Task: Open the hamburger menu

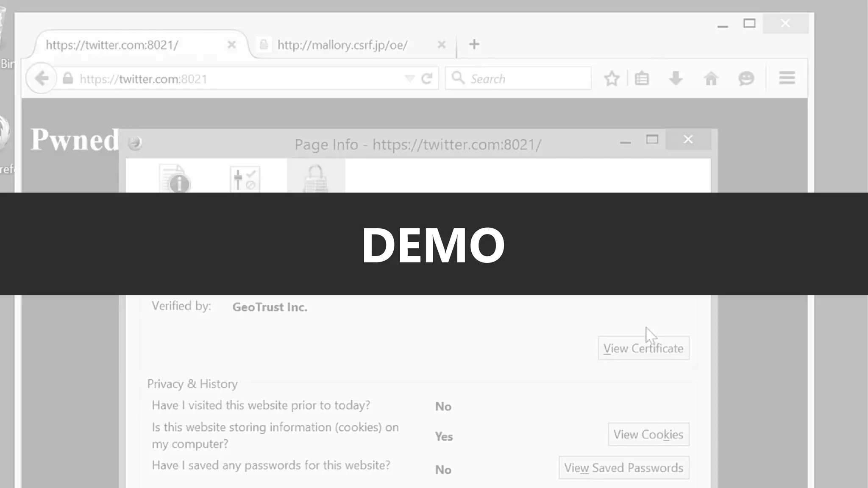Action: tap(787, 78)
